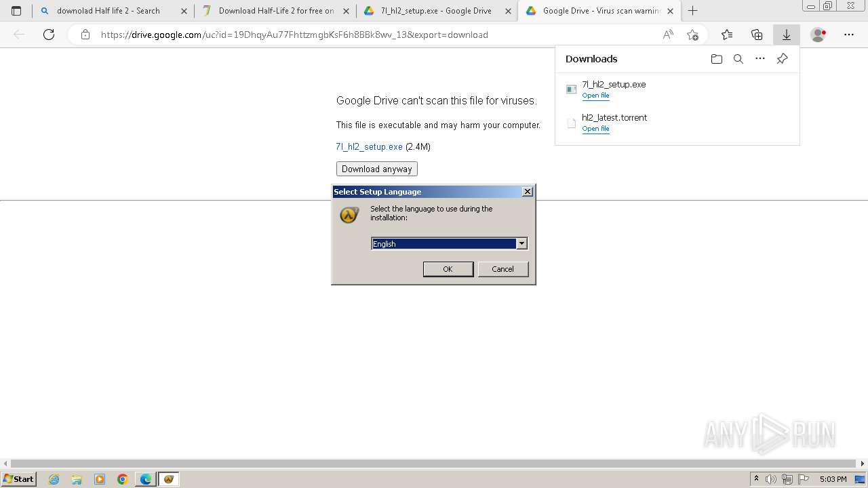Open the Windows Start menu
The height and width of the screenshot is (488, 868).
tap(19, 479)
